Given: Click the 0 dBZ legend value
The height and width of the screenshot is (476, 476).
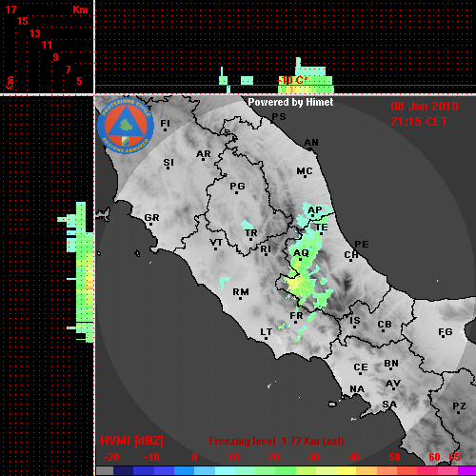Looking at the screenshot, I should (194, 457).
